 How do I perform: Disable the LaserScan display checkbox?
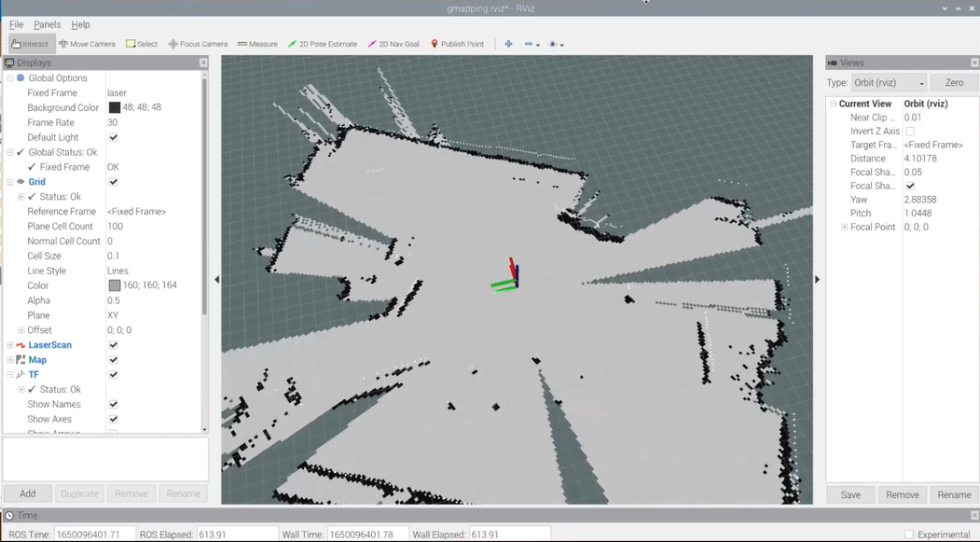(x=113, y=345)
